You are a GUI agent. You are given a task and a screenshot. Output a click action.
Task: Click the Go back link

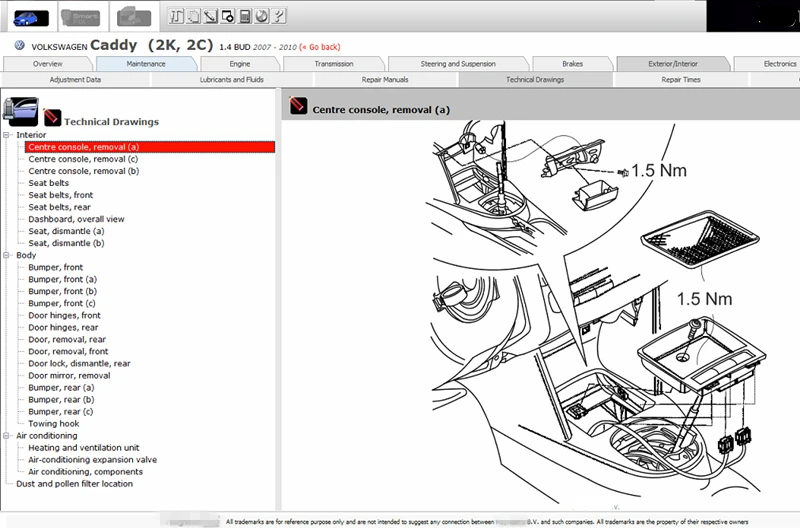coord(320,47)
